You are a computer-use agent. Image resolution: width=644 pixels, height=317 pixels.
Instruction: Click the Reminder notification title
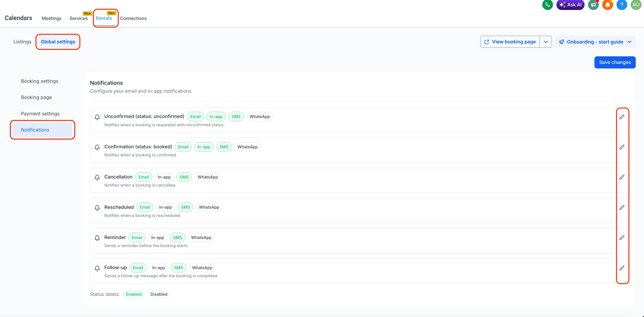click(115, 237)
